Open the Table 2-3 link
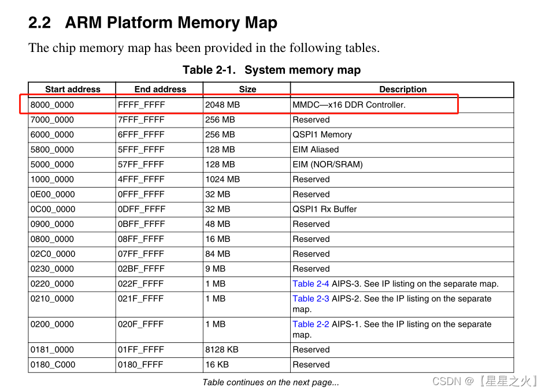Screen dimensions: 545x392 [310, 298]
